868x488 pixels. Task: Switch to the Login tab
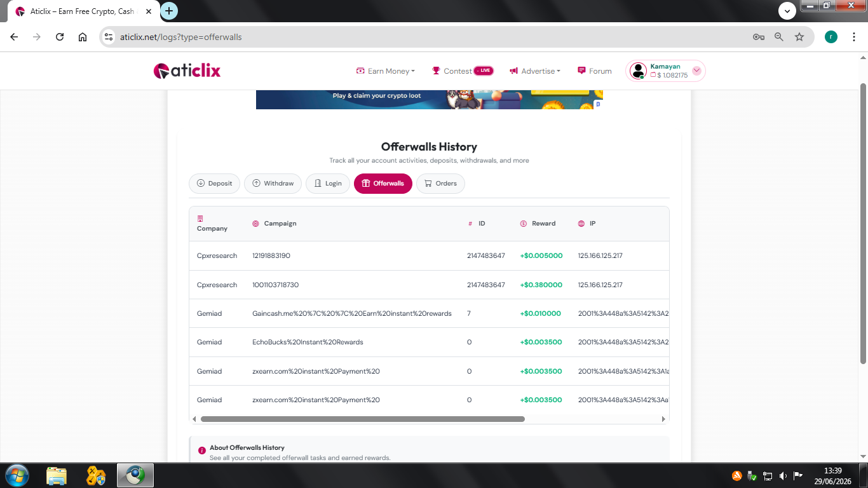[328, 184]
